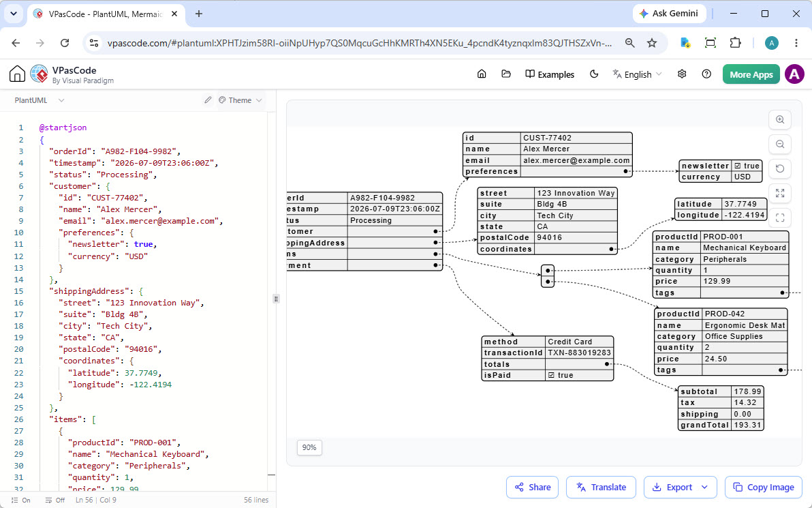Open the PlantUML language dropdown
The image size is (812, 508).
pyautogui.click(x=40, y=100)
